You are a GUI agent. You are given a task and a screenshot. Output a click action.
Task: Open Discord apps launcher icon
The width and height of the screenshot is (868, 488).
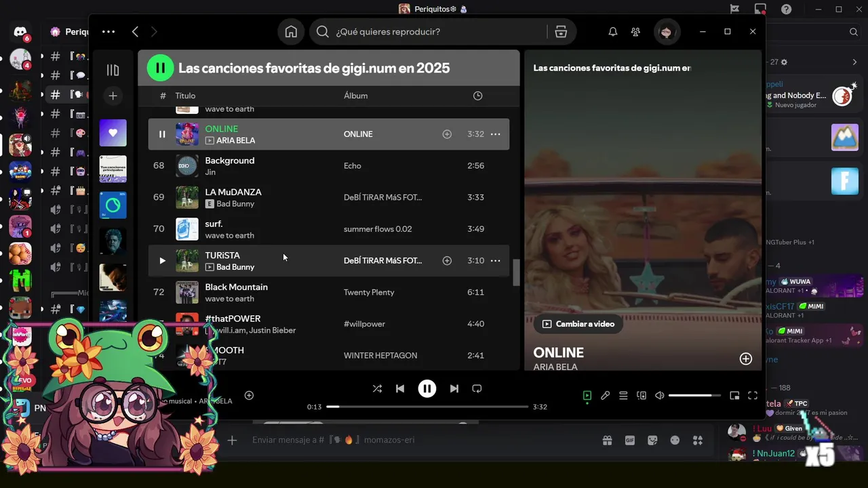coord(698,440)
